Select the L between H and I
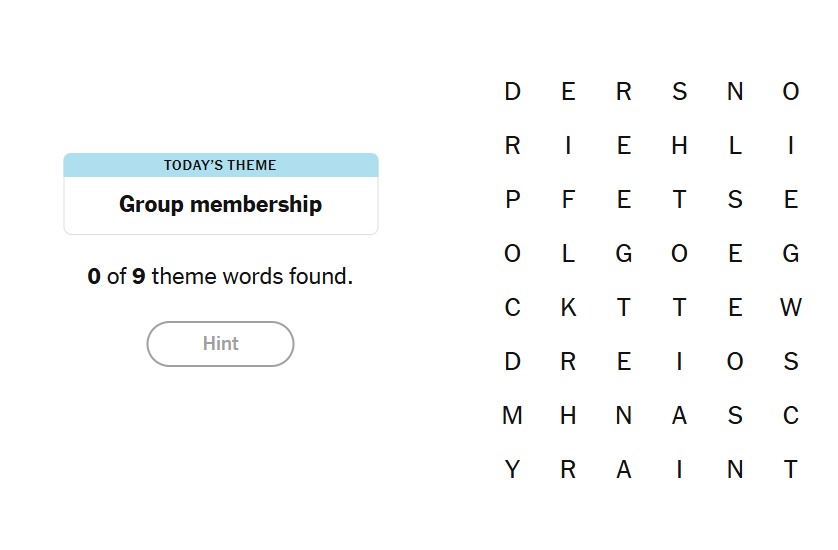 735,146
